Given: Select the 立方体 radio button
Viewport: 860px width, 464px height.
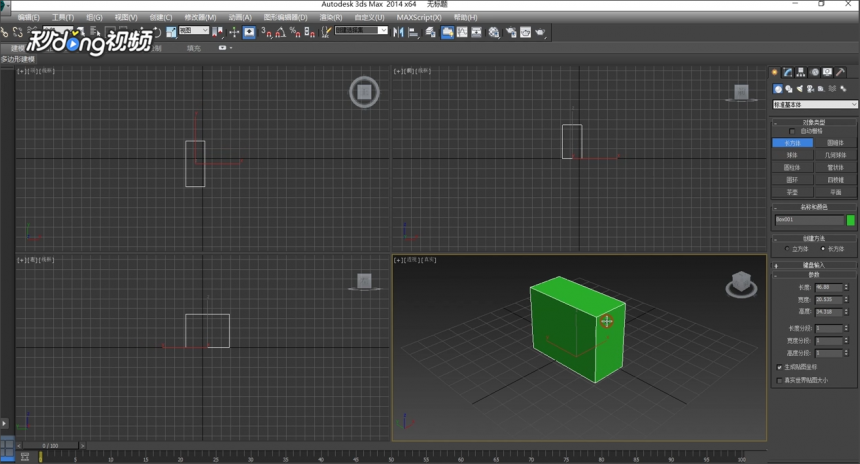Looking at the screenshot, I should pyautogui.click(x=787, y=249).
